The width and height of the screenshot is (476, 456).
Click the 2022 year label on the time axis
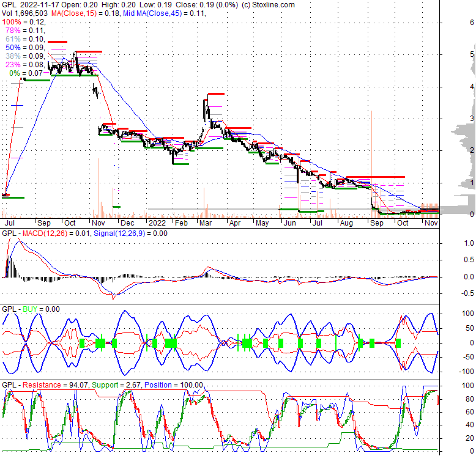pyautogui.click(x=157, y=223)
